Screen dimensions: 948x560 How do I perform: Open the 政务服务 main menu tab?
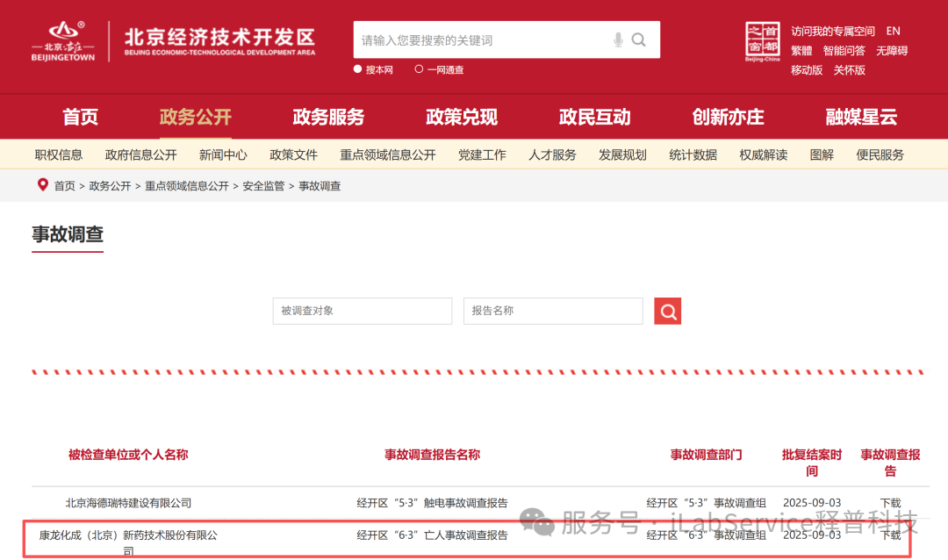(x=328, y=118)
